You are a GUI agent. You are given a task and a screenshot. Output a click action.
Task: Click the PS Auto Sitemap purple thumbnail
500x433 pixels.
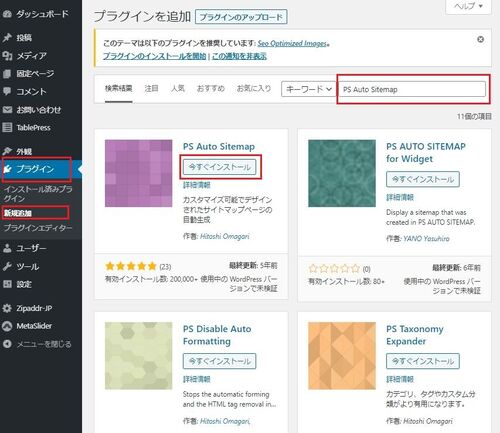(x=139, y=173)
